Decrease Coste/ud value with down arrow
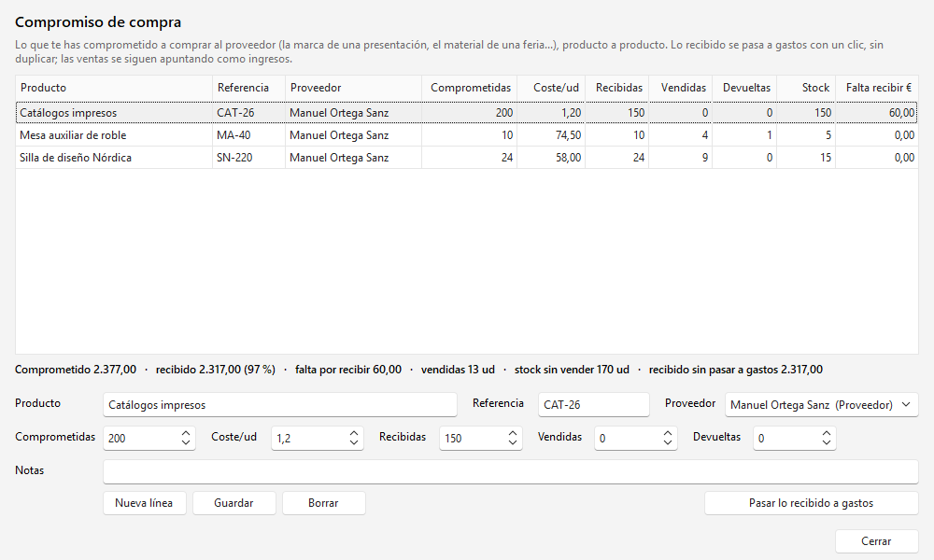 pyautogui.click(x=354, y=442)
